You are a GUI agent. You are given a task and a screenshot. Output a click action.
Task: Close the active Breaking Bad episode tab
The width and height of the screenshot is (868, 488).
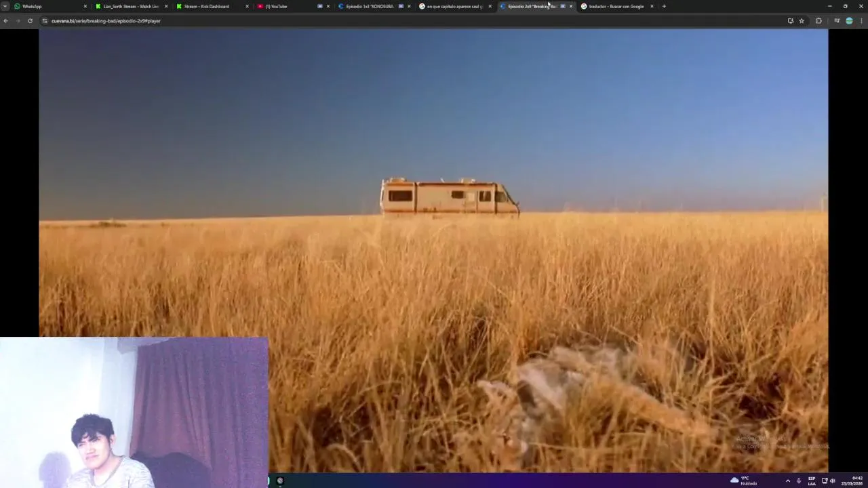pos(571,6)
